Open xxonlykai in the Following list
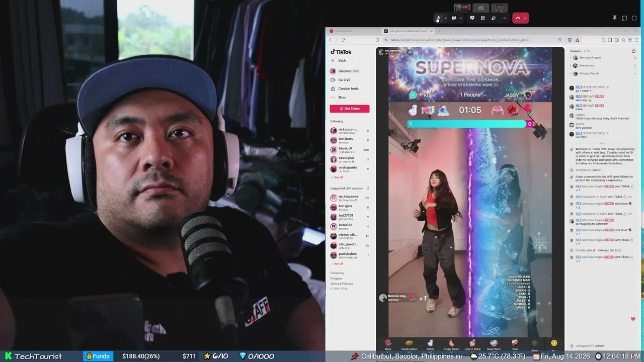 (x=349, y=159)
